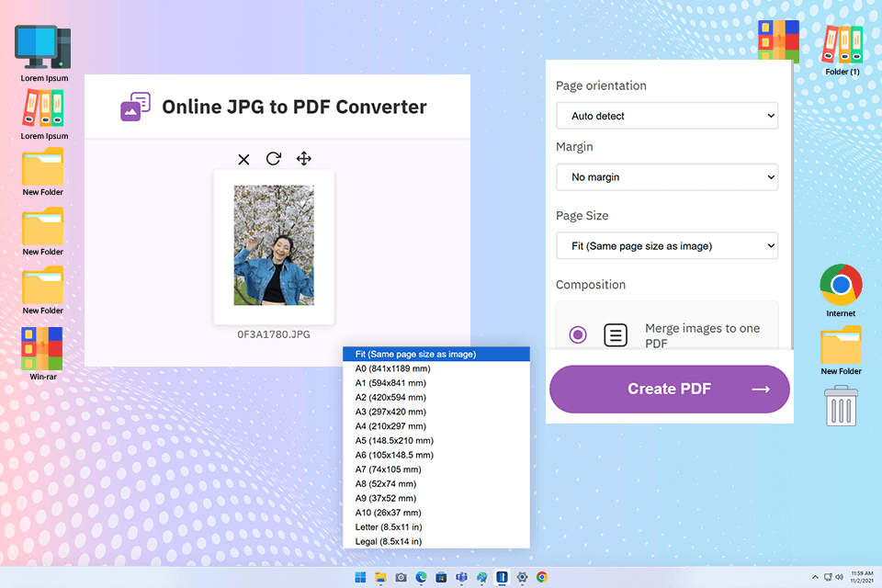Choose A4 (210x297 mm) page size
The image size is (882, 588).
436,426
